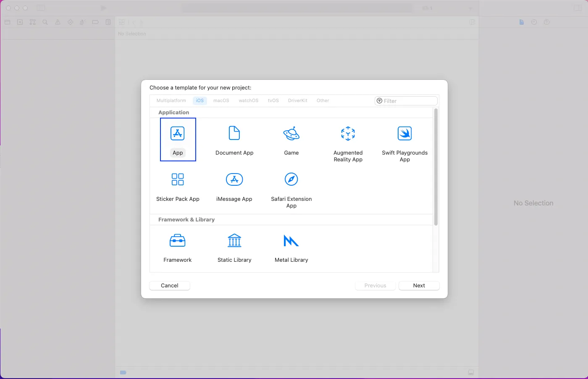Select the App template icon
This screenshot has height=379, width=588.
click(x=178, y=134)
